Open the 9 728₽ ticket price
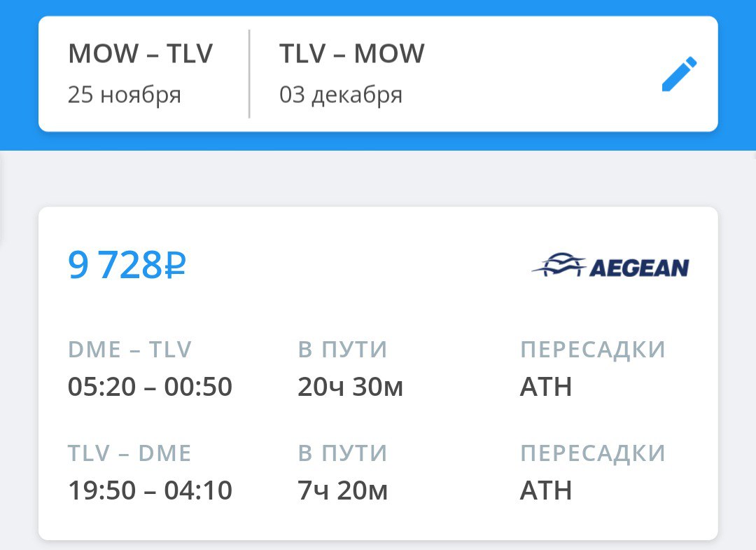 point(127,266)
